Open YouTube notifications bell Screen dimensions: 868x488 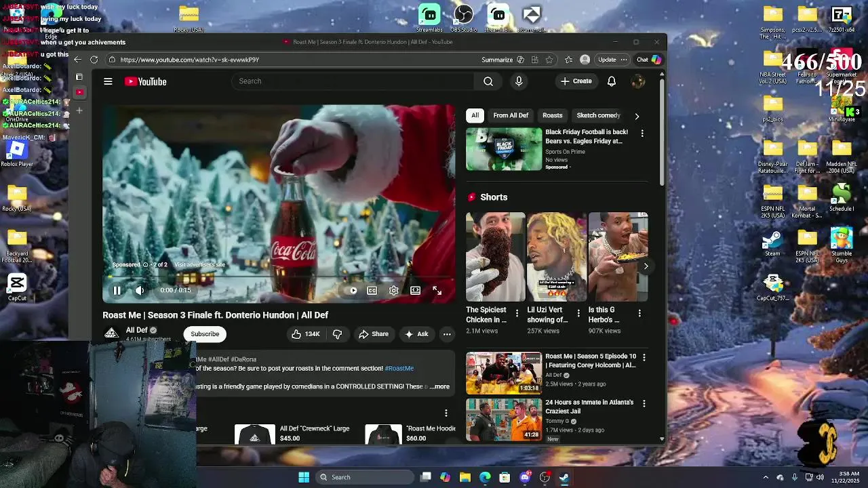[612, 81]
